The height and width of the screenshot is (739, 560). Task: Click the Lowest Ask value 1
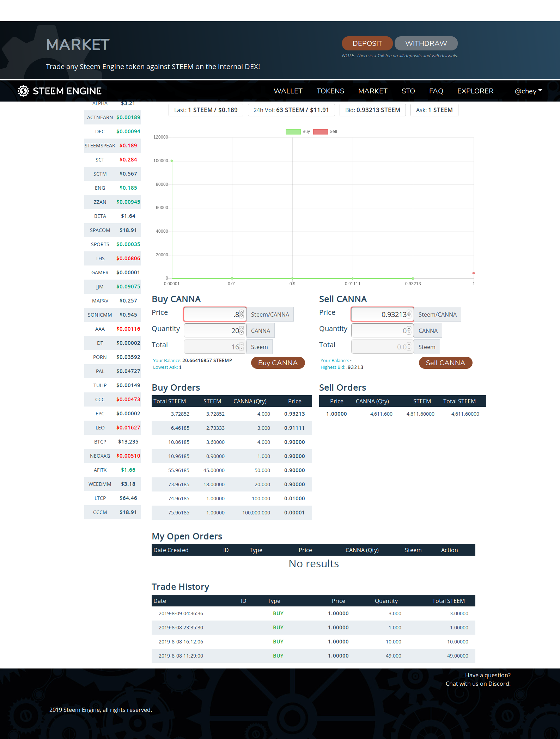[x=180, y=367]
